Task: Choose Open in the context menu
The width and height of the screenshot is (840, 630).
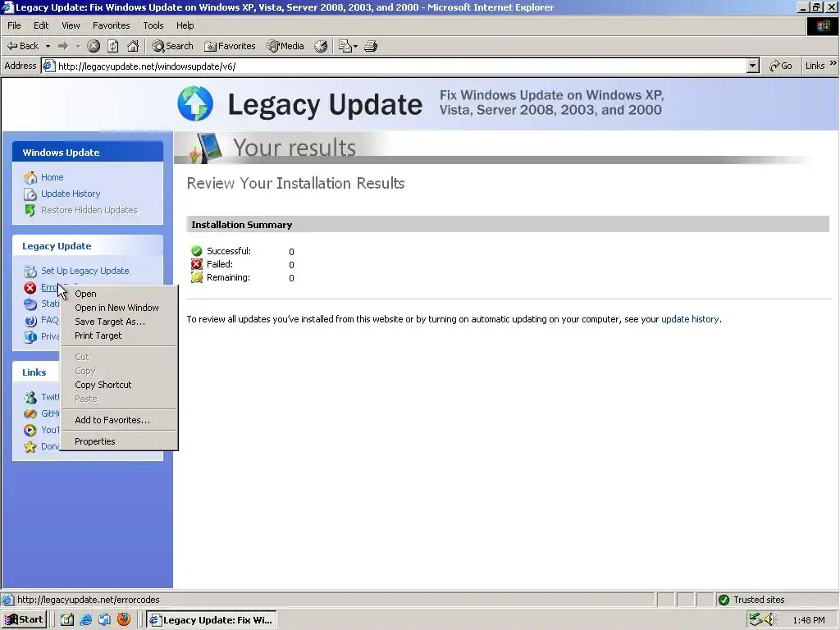Action: (x=119, y=294)
